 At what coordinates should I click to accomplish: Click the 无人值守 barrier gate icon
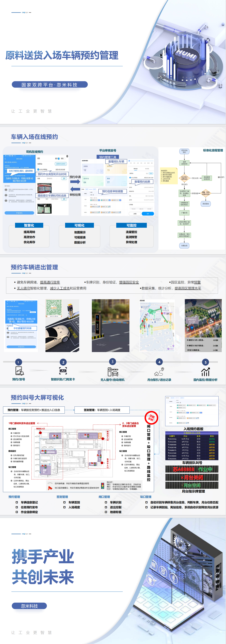(113, 372)
